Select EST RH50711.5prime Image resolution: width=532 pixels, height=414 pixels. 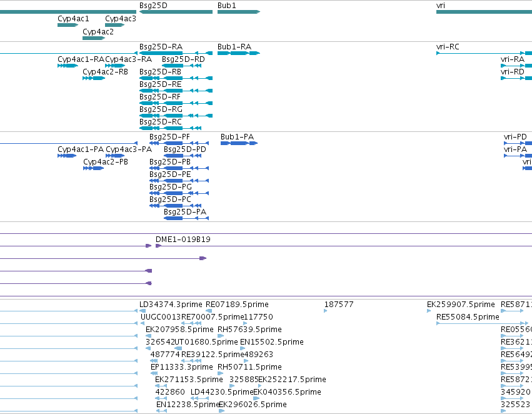pos(220,373)
